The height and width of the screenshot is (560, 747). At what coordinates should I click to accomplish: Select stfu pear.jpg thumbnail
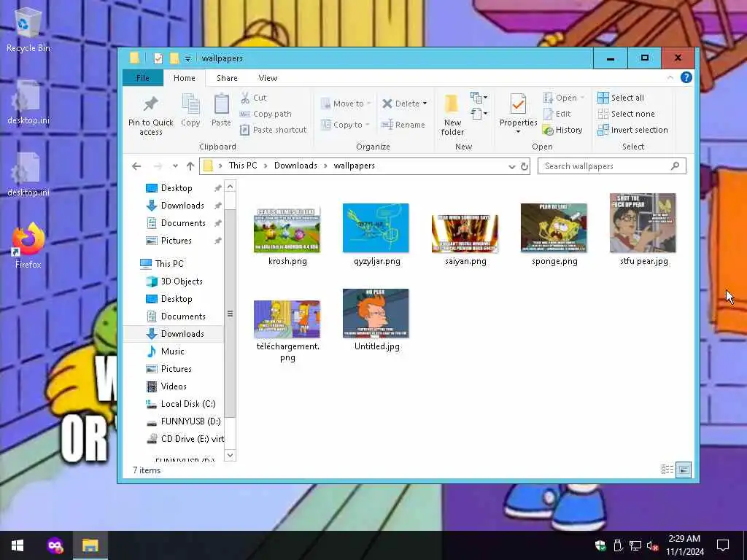click(643, 223)
